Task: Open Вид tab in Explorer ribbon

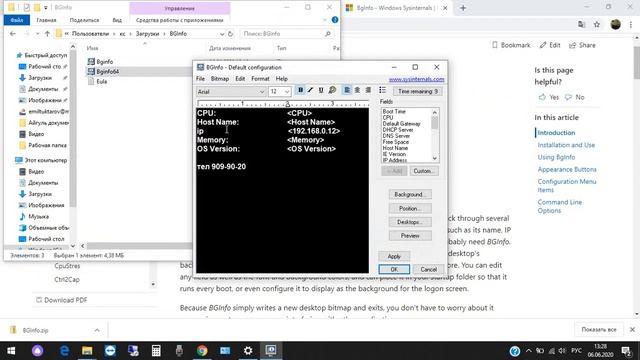Action: (117, 20)
